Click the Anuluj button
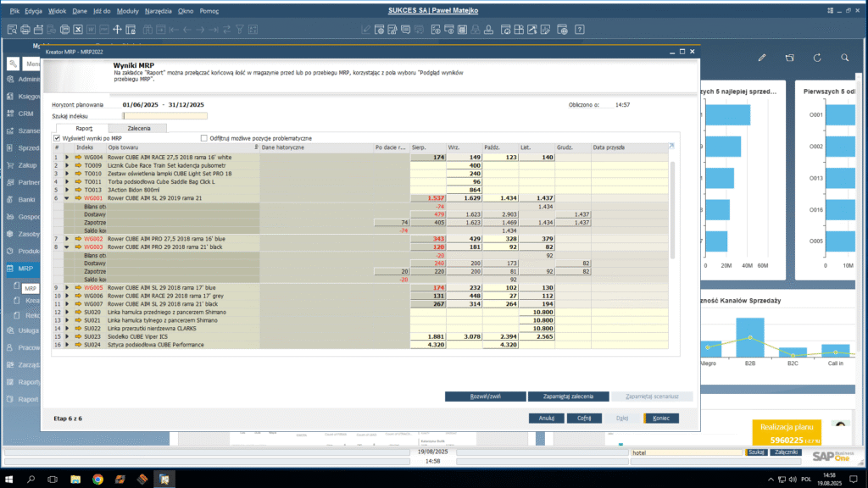 click(547, 419)
